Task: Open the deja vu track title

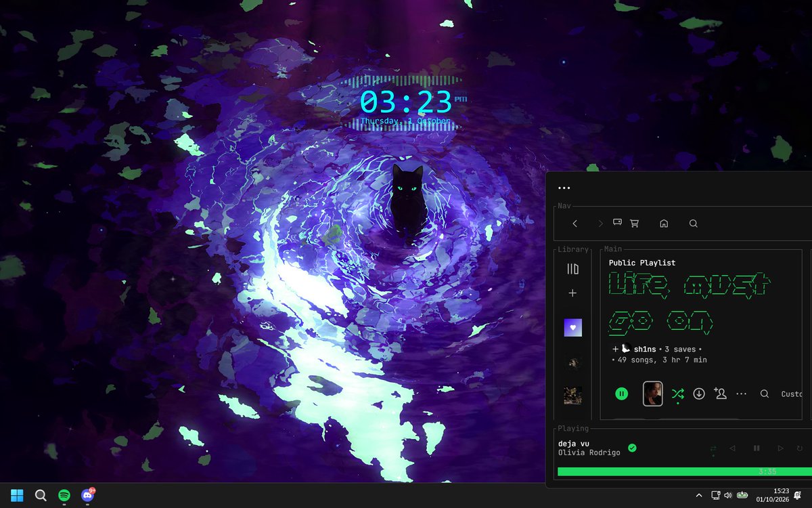Action: (x=574, y=444)
